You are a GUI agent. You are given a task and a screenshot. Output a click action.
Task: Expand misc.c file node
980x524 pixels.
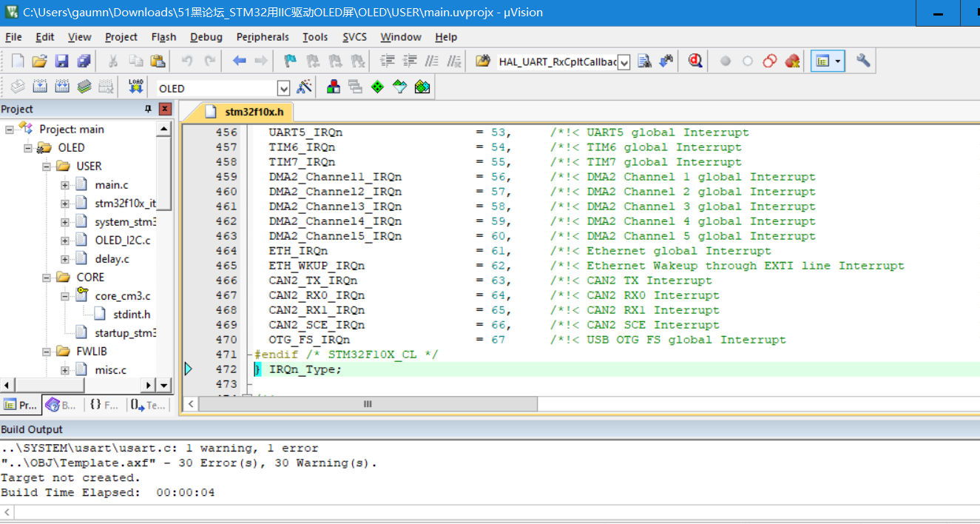[65, 370]
